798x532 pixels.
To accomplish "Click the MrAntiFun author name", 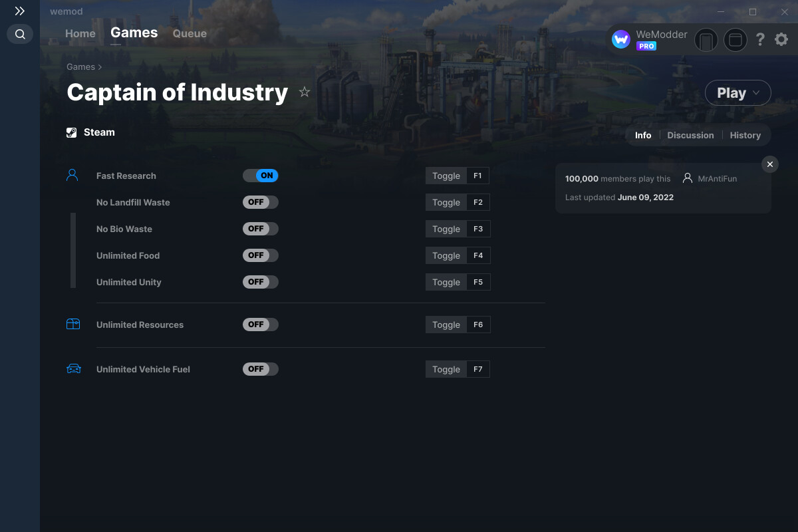I will pos(718,178).
